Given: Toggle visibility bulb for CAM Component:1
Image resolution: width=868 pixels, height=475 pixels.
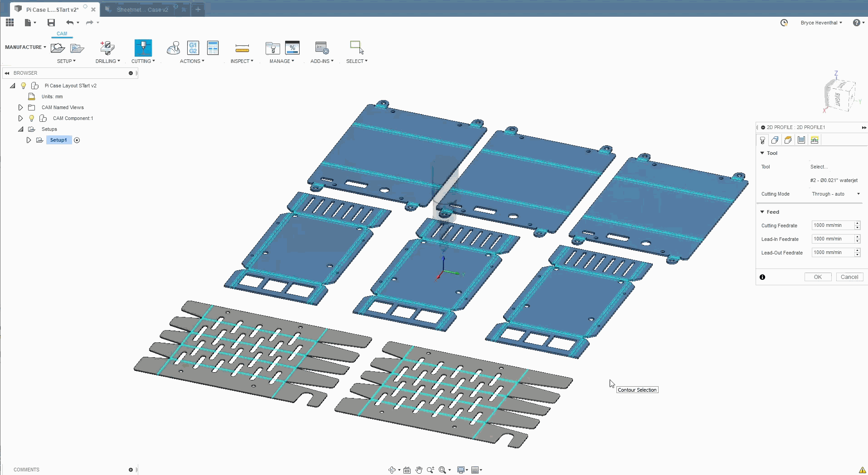Looking at the screenshot, I should (32, 118).
